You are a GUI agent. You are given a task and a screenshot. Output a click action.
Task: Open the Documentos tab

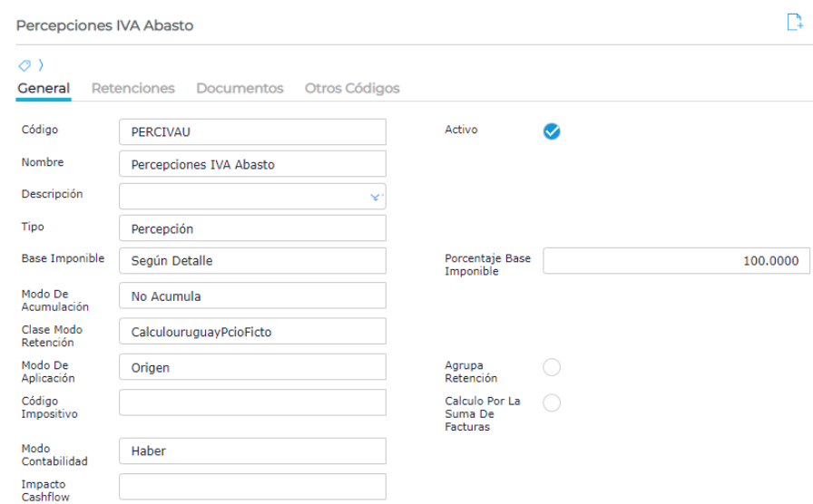click(240, 88)
